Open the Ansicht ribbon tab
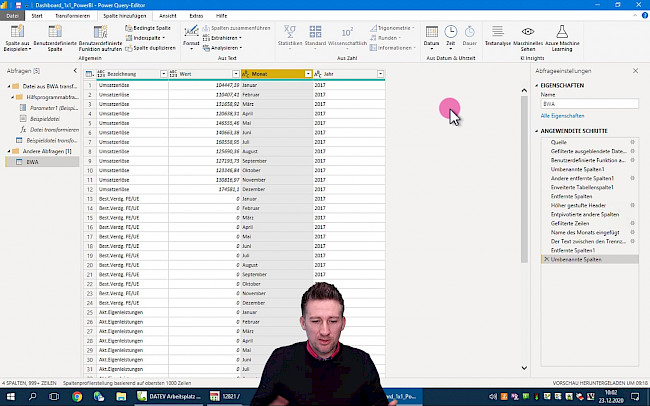The width and height of the screenshot is (650, 406). (x=169, y=16)
